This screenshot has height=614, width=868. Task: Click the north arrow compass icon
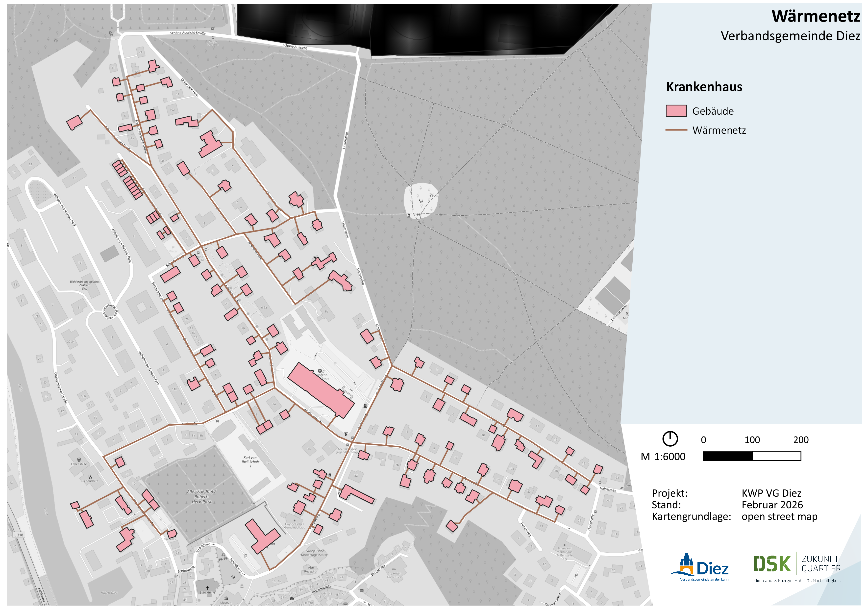(x=670, y=438)
